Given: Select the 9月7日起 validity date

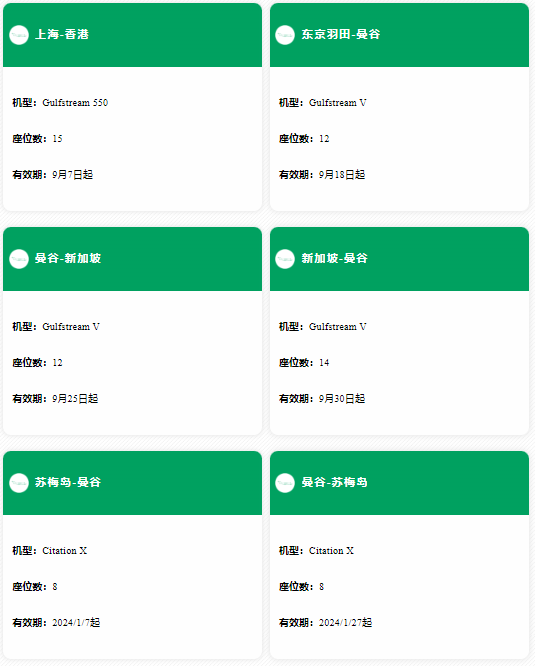Looking at the screenshot, I should pyautogui.click(x=73, y=175).
